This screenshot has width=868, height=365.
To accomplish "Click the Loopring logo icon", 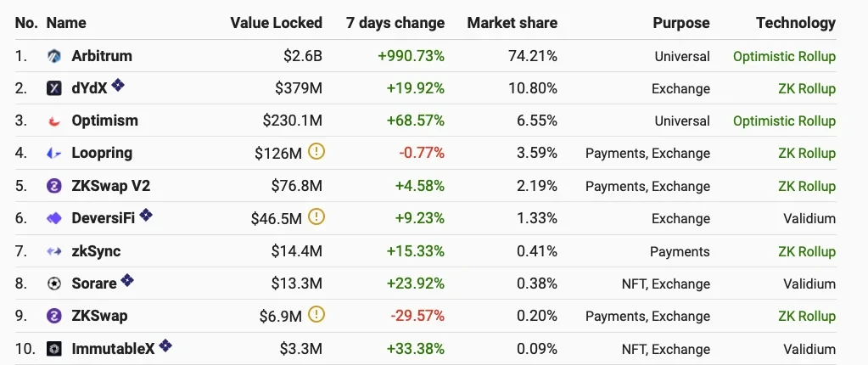I will [54, 154].
